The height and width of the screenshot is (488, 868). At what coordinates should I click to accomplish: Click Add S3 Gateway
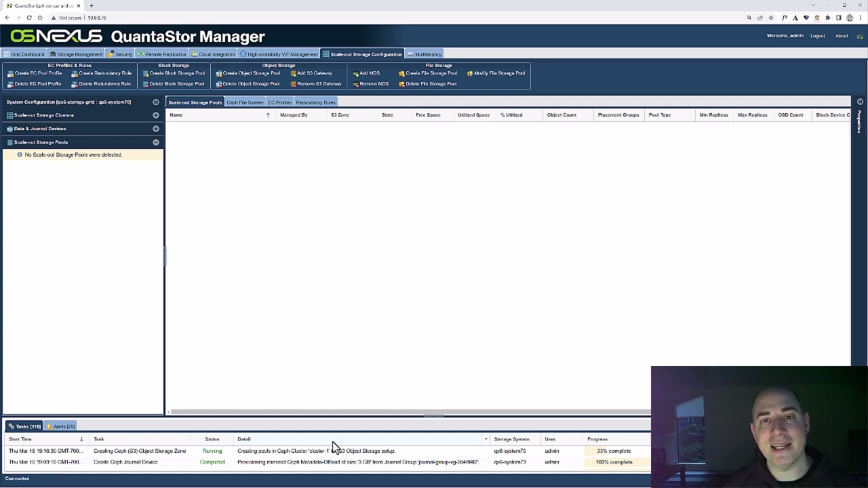311,73
